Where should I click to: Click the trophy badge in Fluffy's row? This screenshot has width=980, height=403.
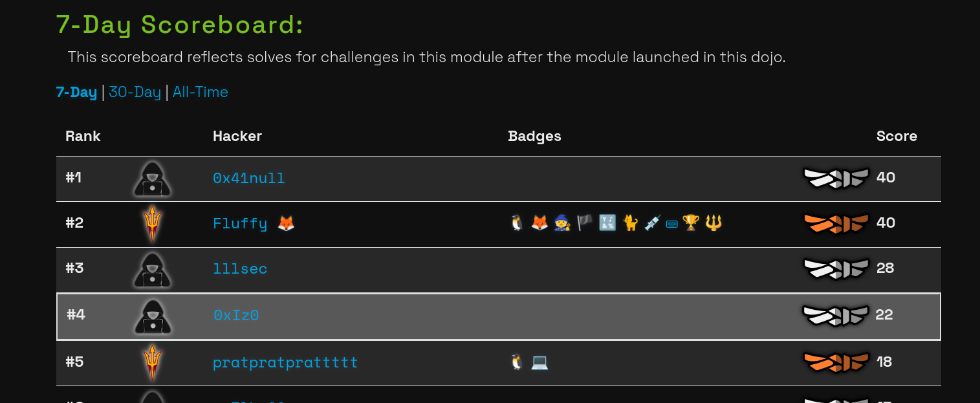pos(691,223)
